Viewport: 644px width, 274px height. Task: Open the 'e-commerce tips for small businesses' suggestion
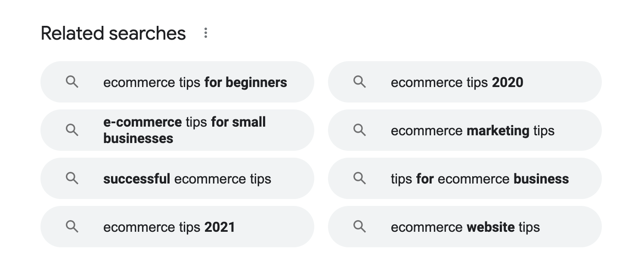(184, 130)
